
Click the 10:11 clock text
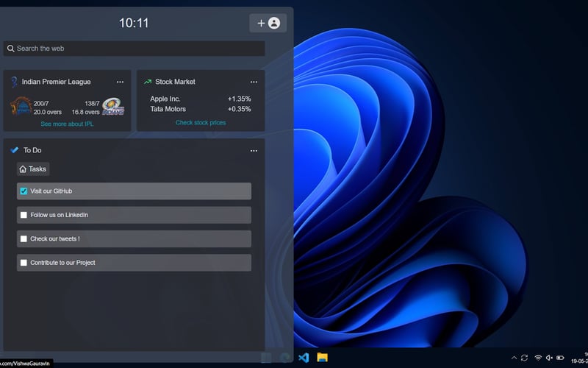(x=134, y=23)
